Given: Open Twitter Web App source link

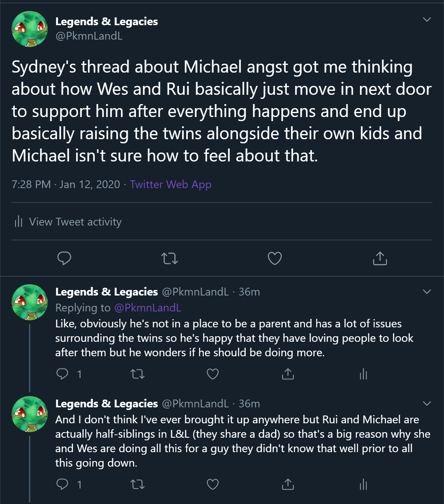Looking at the screenshot, I should click(170, 184).
